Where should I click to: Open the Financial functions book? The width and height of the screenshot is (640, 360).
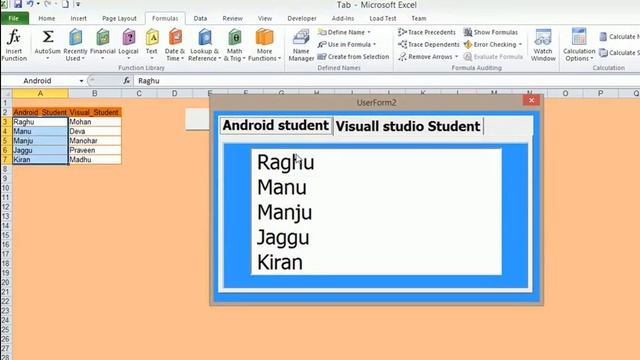(x=102, y=44)
